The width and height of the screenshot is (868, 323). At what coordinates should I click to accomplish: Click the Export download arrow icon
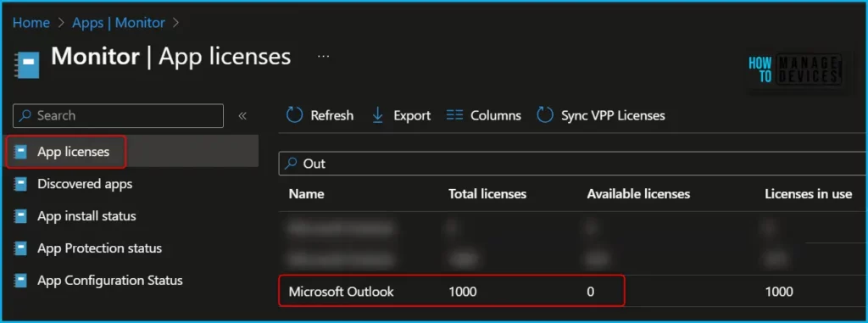click(x=378, y=115)
